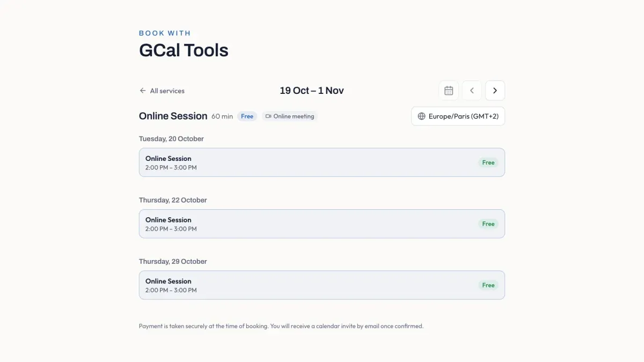The height and width of the screenshot is (362, 644).
Task: Open the calendar date picker icon
Action: tap(449, 91)
